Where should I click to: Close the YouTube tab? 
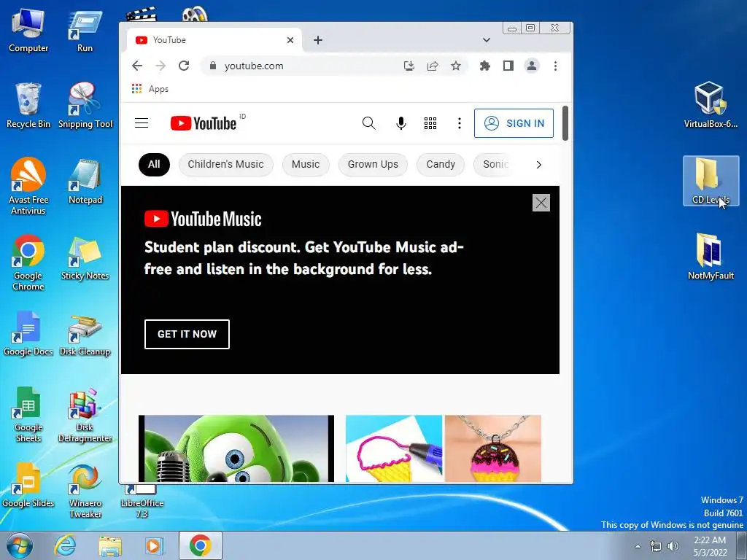coord(290,40)
